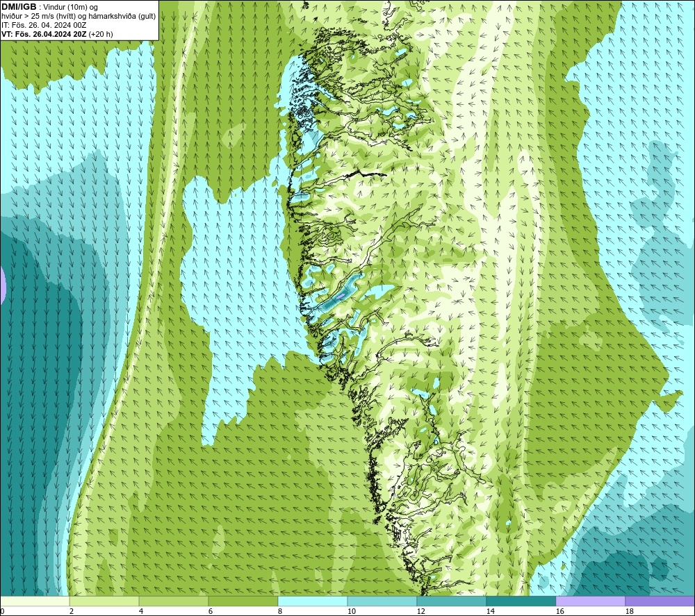The height and width of the screenshot is (616, 695).
Task: Pick the 10–12 m/s light teal swatch
Action: coord(382,601)
